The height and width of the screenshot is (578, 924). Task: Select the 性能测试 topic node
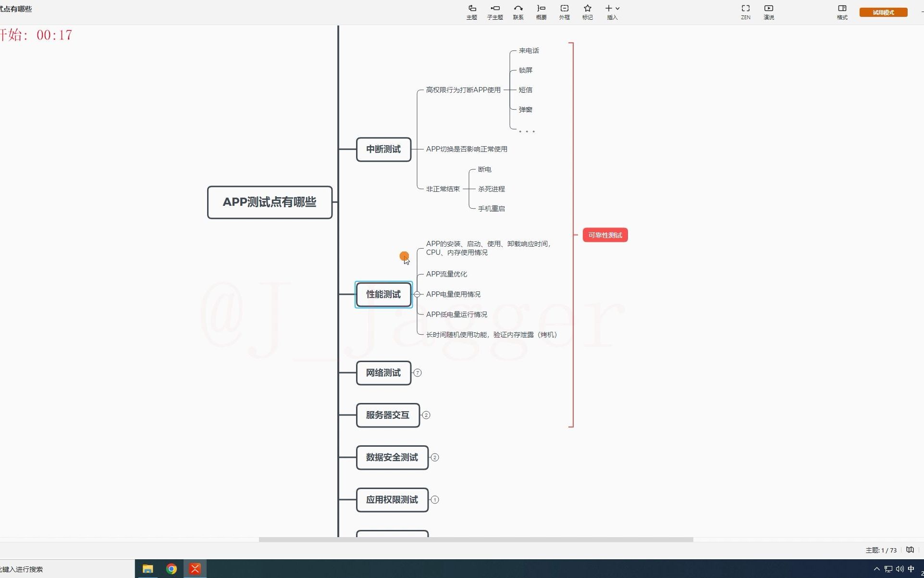383,294
